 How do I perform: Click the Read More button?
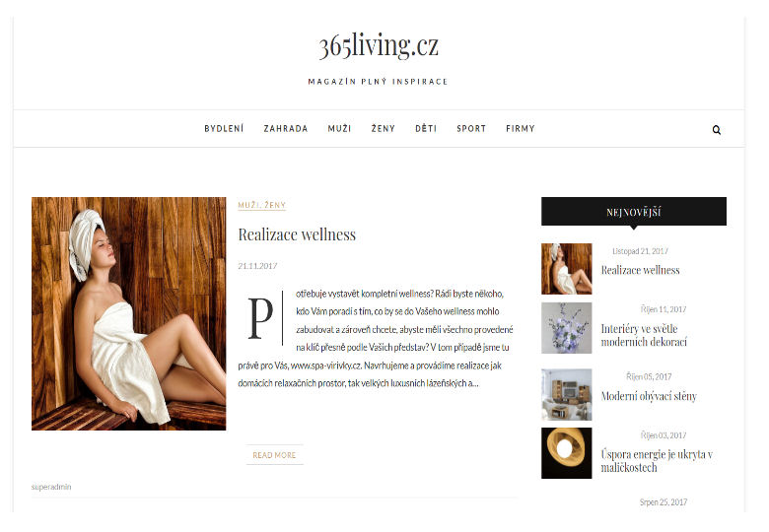pyautogui.click(x=274, y=455)
